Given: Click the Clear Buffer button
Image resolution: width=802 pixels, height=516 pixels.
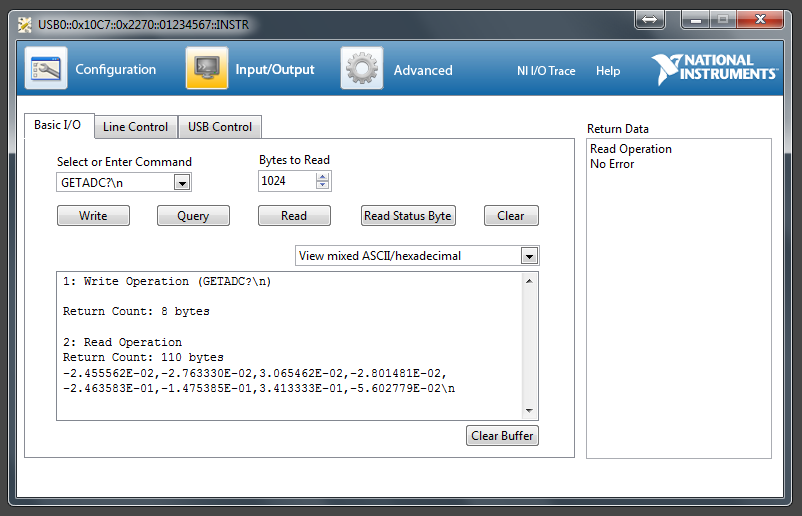Looking at the screenshot, I should click(x=502, y=436).
